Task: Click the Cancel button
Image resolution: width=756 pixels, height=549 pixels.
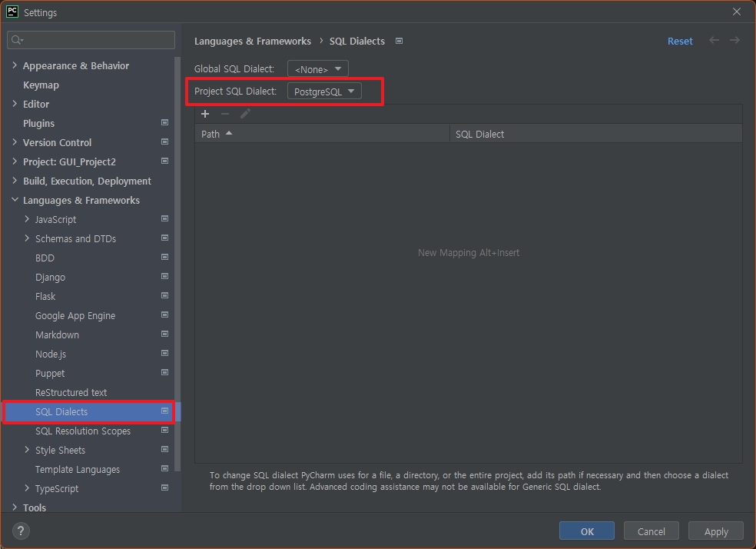Action: point(651,531)
